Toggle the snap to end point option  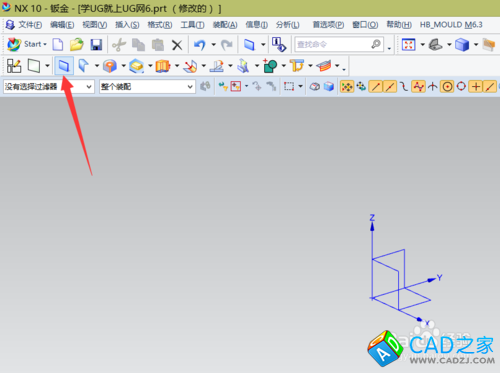pos(376,87)
